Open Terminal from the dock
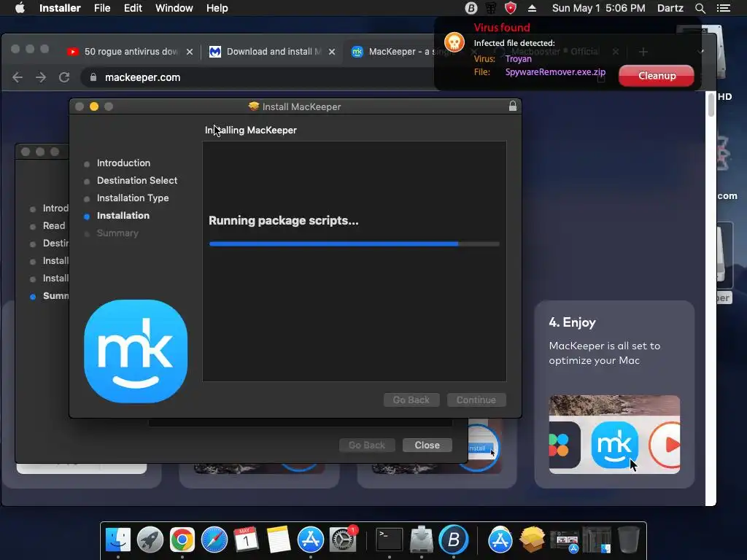The image size is (747, 560). pyautogui.click(x=390, y=540)
